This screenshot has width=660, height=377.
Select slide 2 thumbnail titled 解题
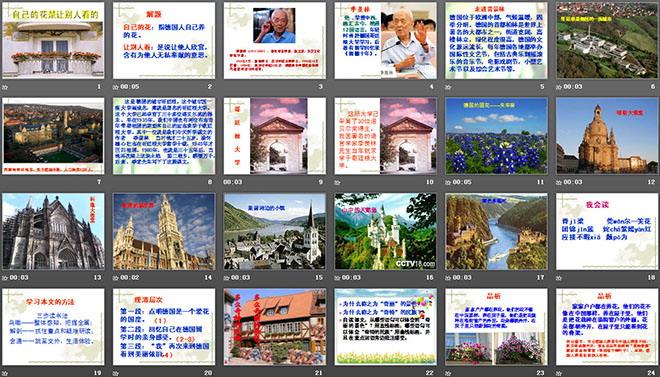click(x=164, y=40)
